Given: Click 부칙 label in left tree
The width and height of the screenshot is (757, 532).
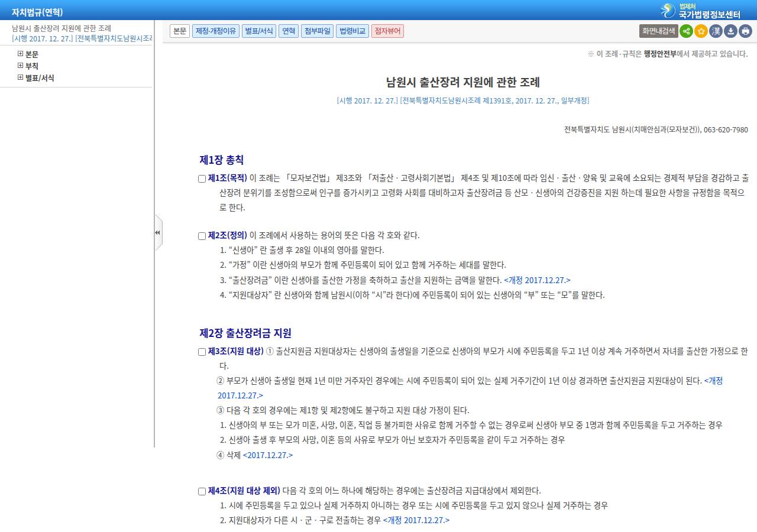Looking at the screenshot, I should 32,66.
